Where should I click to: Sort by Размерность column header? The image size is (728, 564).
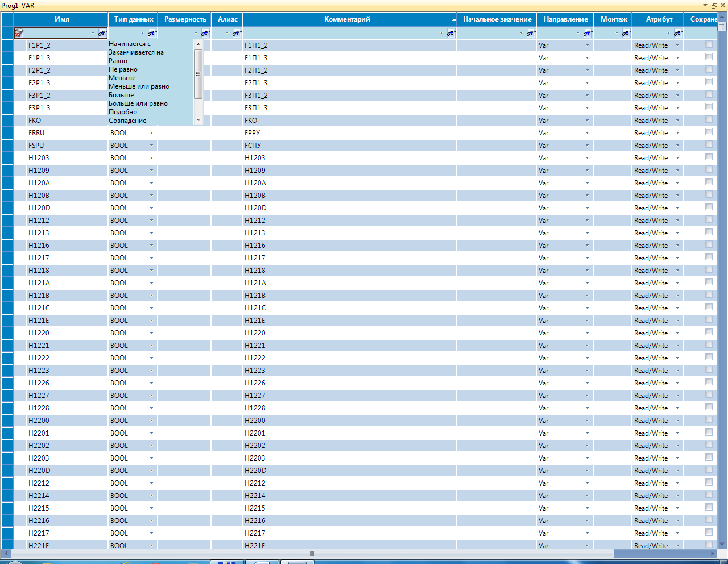[184, 19]
